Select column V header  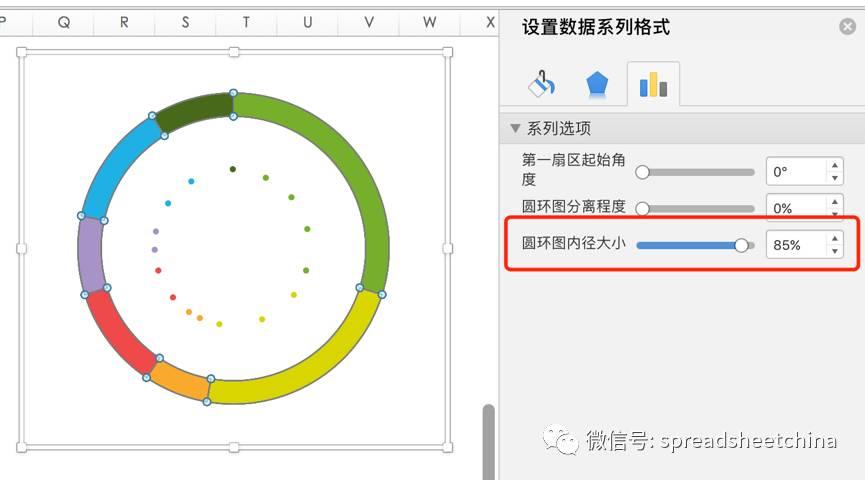point(369,22)
